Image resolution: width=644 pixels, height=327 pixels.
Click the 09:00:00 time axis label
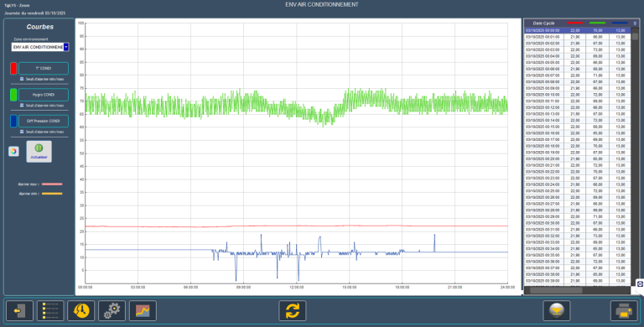pyautogui.click(x=243, y=288)
